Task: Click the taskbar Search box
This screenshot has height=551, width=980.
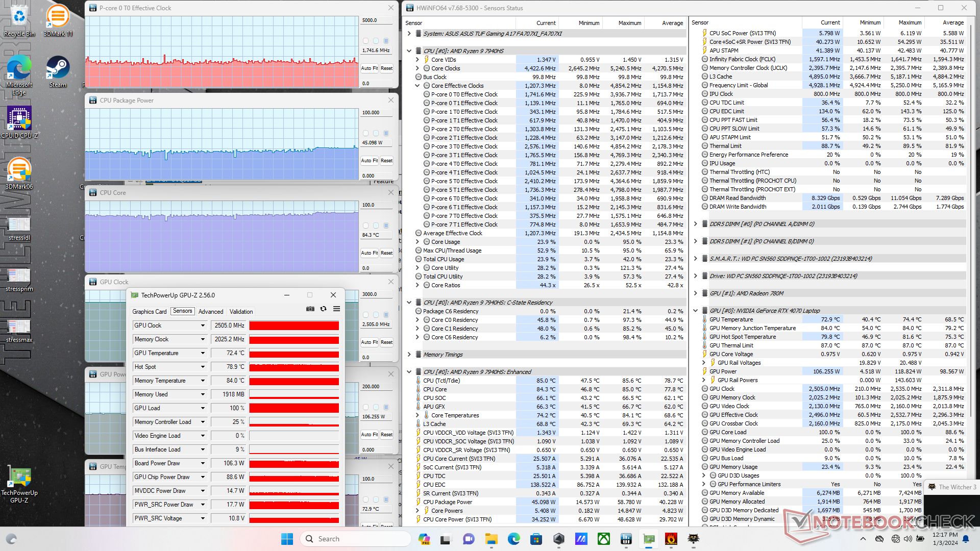Action: click(x=356, y=539)
